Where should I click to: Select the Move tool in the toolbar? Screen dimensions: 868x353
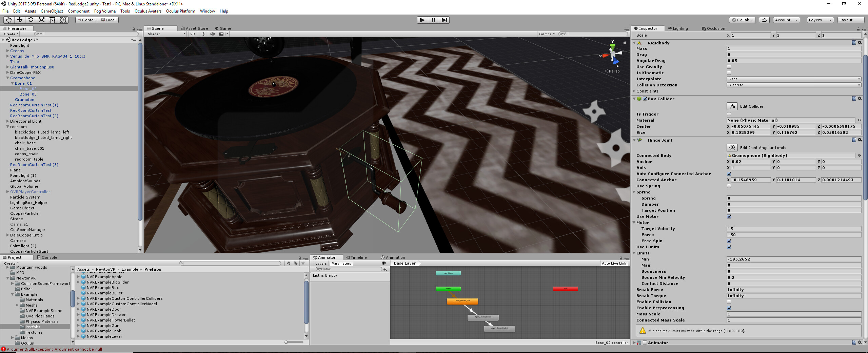coord(20,20)
